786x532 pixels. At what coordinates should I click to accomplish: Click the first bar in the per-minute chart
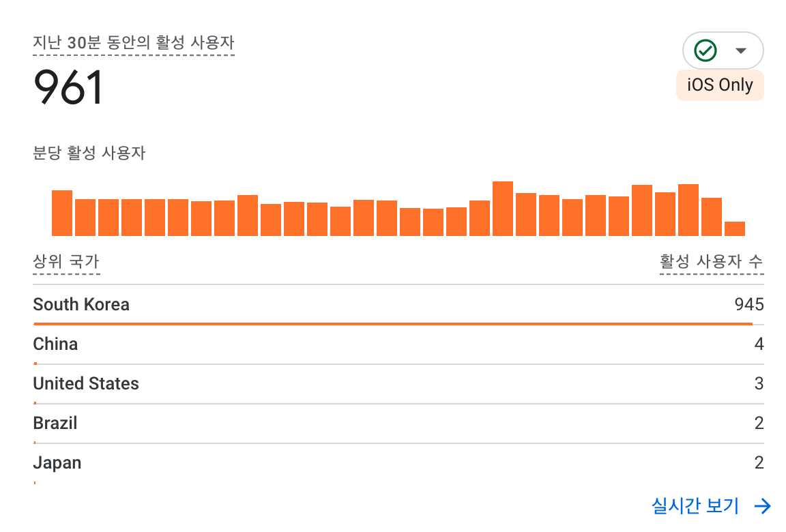pos(62,213)
